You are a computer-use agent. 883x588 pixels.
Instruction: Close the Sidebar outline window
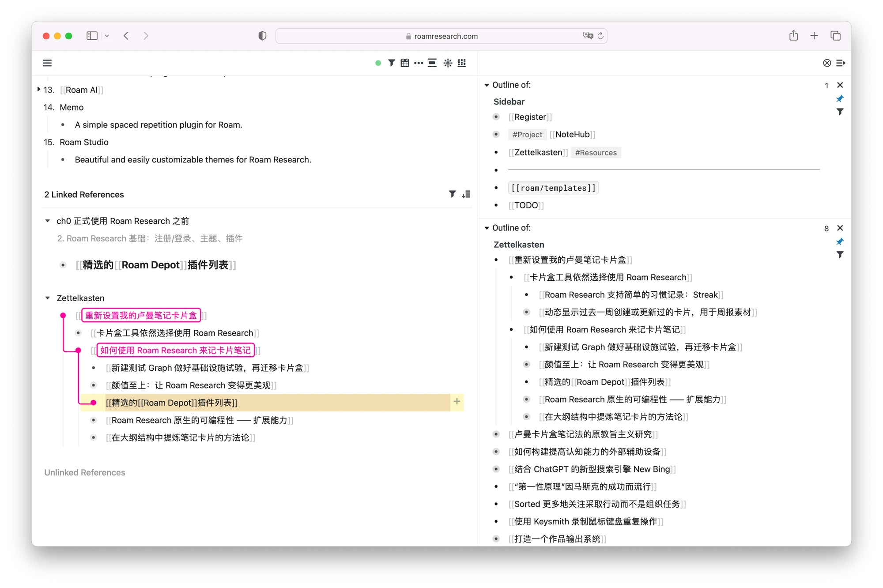(840, 85)
